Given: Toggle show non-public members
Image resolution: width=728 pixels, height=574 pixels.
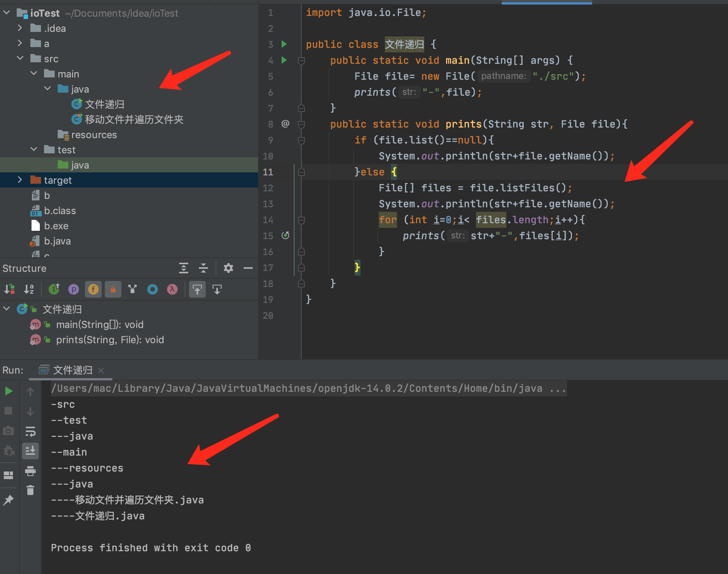Looking at the screenshot, I should click(113, 289).
